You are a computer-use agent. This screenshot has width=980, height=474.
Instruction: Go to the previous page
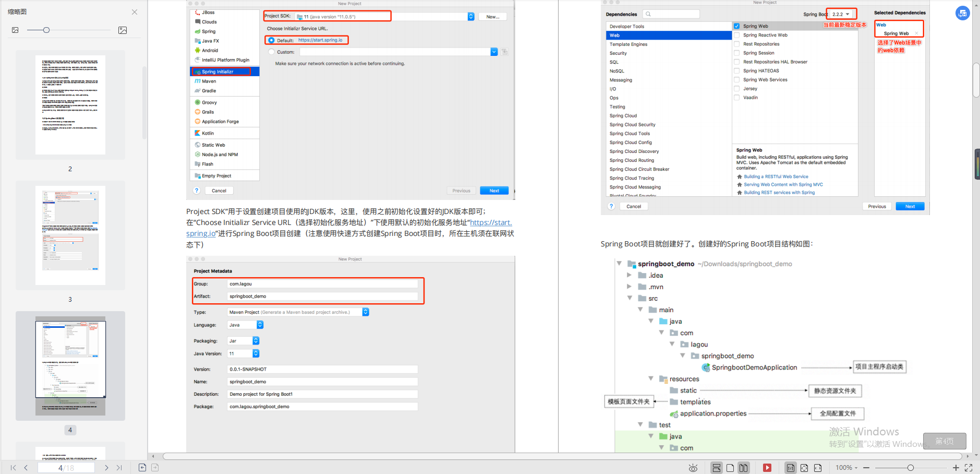pos(26,468)
